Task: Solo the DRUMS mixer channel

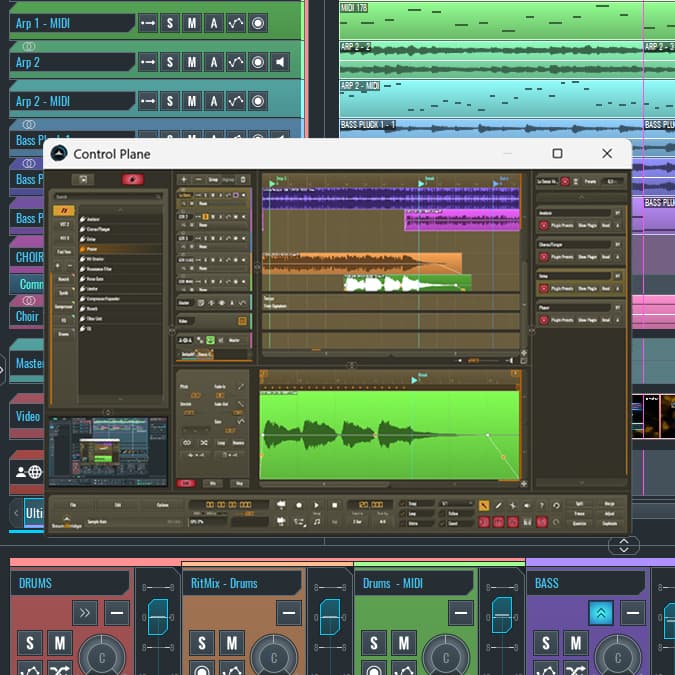Action: point(30,643)
